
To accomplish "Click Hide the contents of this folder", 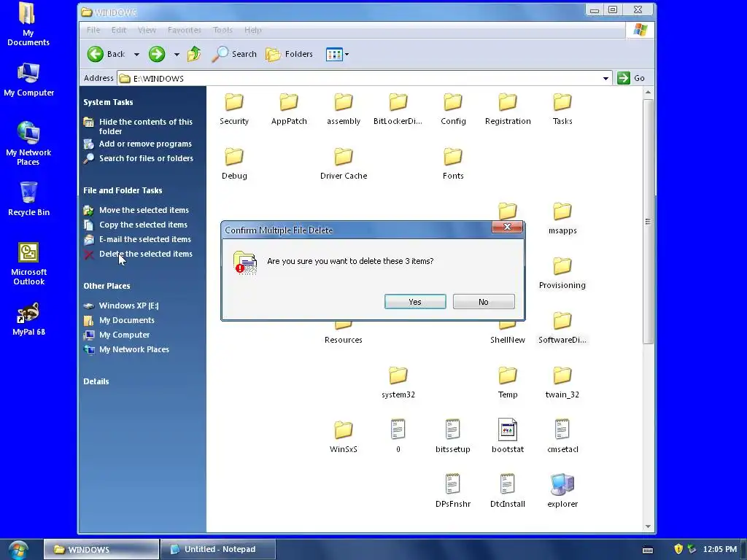I will pyautogui.click(x=145, y=127).
